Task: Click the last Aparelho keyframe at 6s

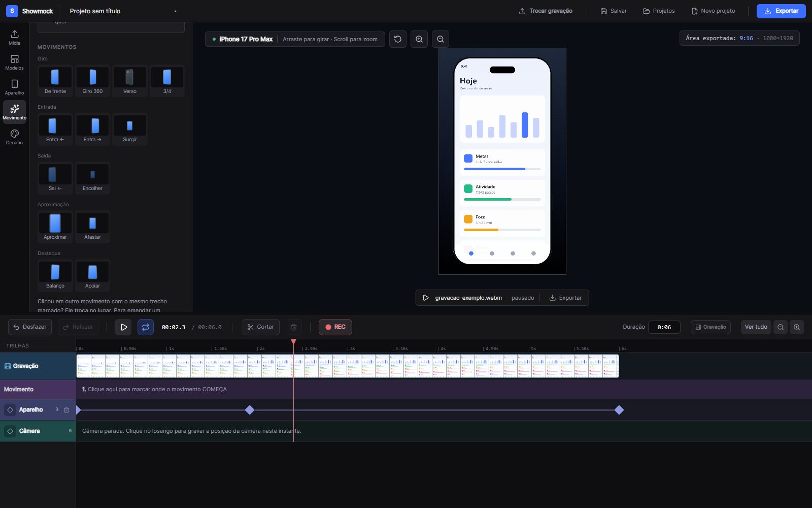Action: (619, 410)
